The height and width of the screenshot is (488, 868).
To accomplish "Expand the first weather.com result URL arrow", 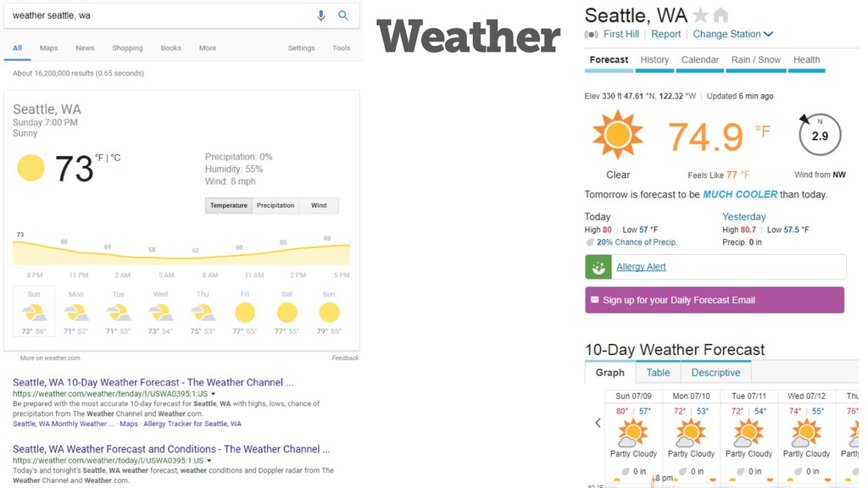I will (x=213, y=394).
